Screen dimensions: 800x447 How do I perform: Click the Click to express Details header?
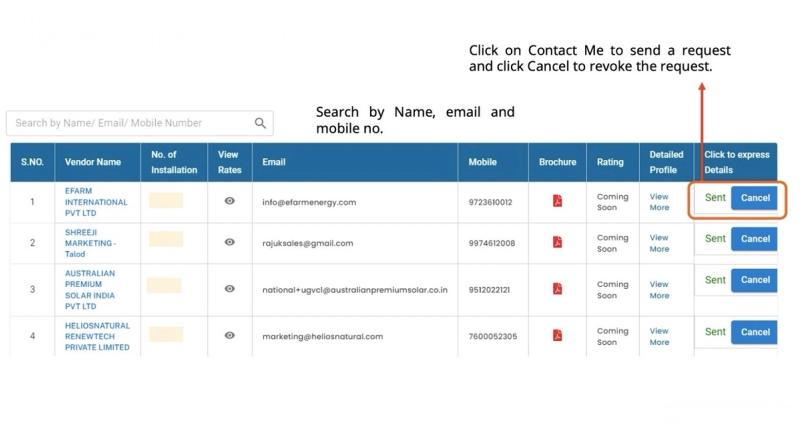click(737, 162)
